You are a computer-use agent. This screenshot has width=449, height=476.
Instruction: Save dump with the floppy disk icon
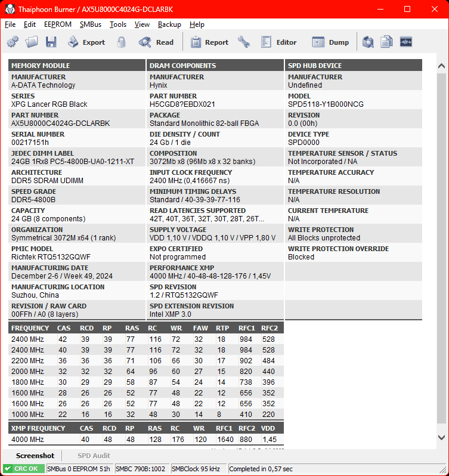pos(51,42)
